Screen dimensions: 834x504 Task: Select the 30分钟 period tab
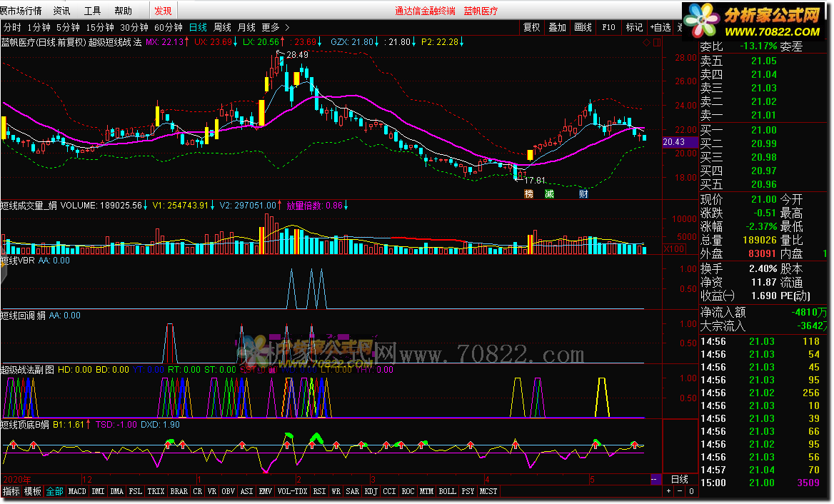tap(134, 27)
